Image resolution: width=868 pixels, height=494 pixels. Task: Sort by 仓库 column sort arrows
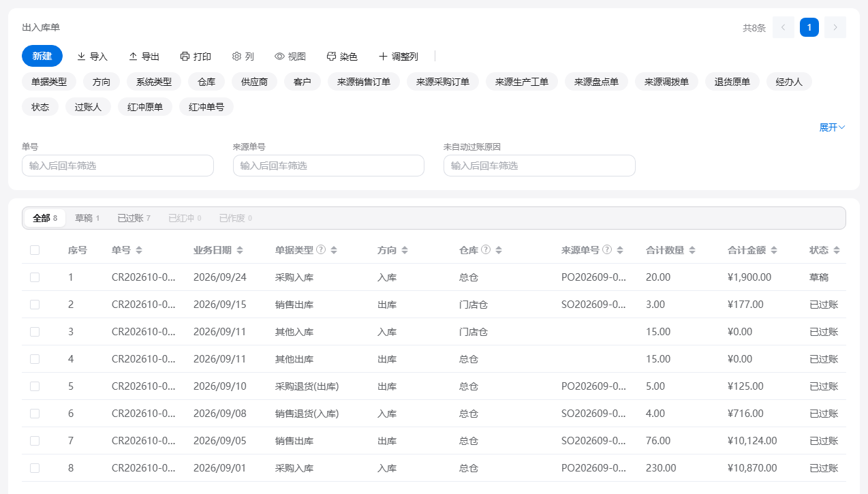499,250
